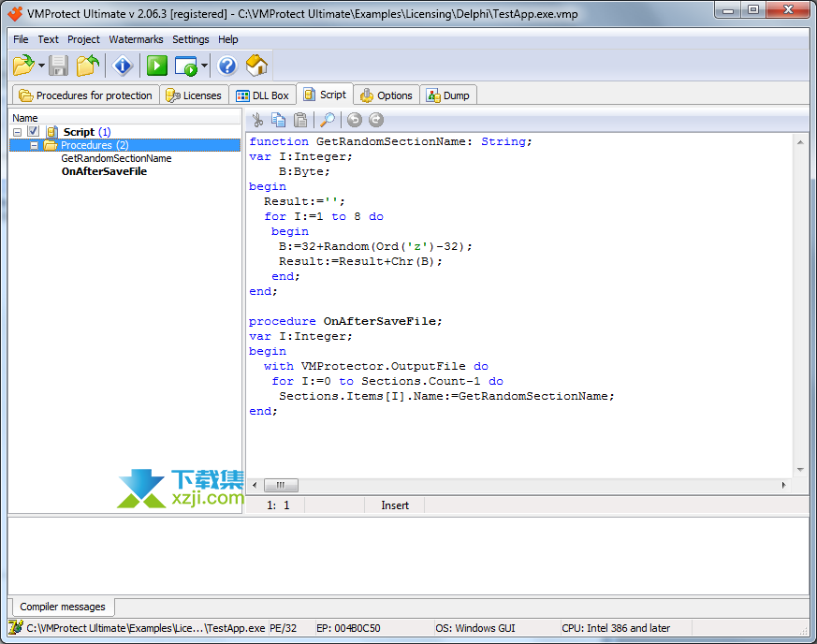
Task: Click the Cut scissors icon
Action: (257, 121)
